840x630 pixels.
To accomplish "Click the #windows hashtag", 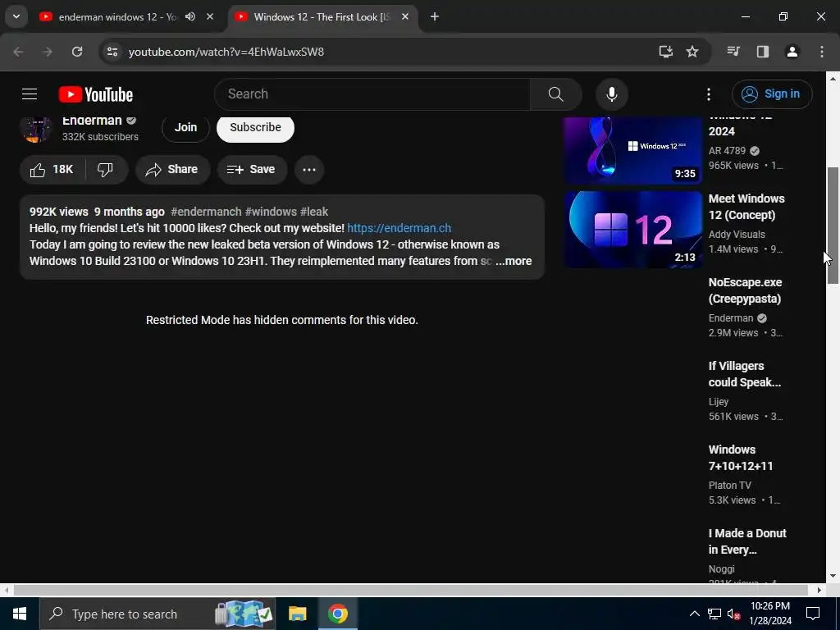I will coord(271,212).
